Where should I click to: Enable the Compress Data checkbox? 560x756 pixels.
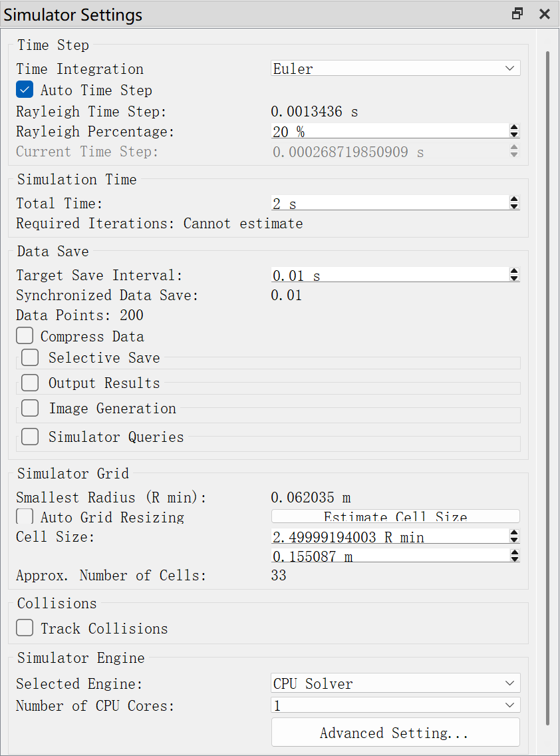coord(25,336)
